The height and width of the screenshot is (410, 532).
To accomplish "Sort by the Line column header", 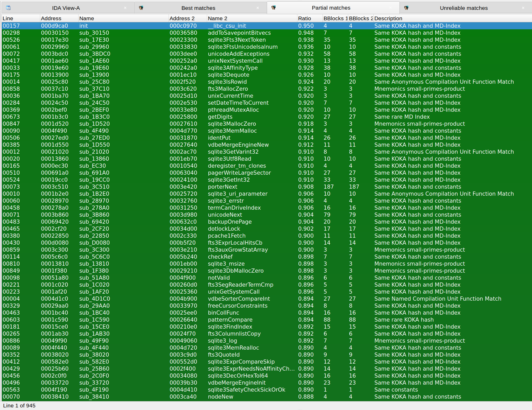I will [8, 18].
